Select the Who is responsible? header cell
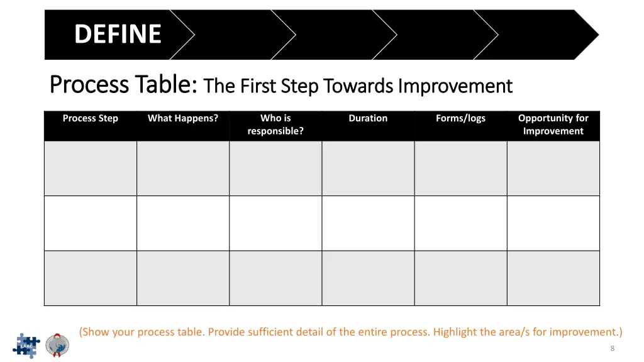This screenshot has height=362, width=644. click(x=275, y=126)
